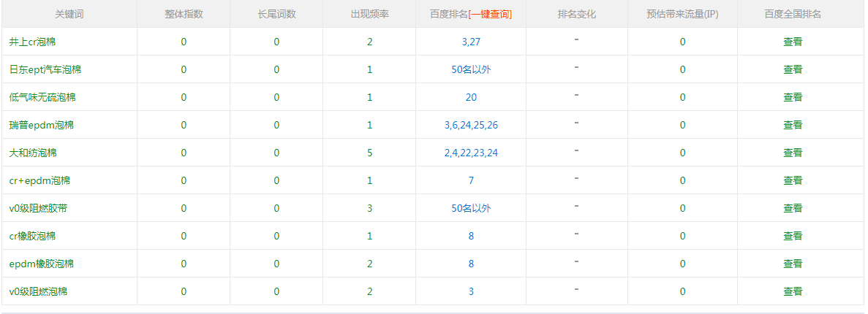Click 查看 for v0级阻燃泡棉 row
Screen dimensions: 868x314
(x=793, y=291)
